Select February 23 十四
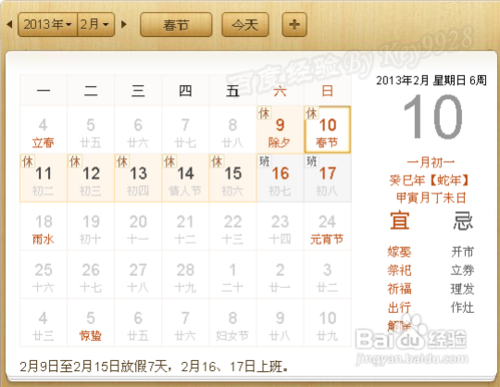Image resolution: width=500 pixels, height=387 pixels. (x=280, y=226)
